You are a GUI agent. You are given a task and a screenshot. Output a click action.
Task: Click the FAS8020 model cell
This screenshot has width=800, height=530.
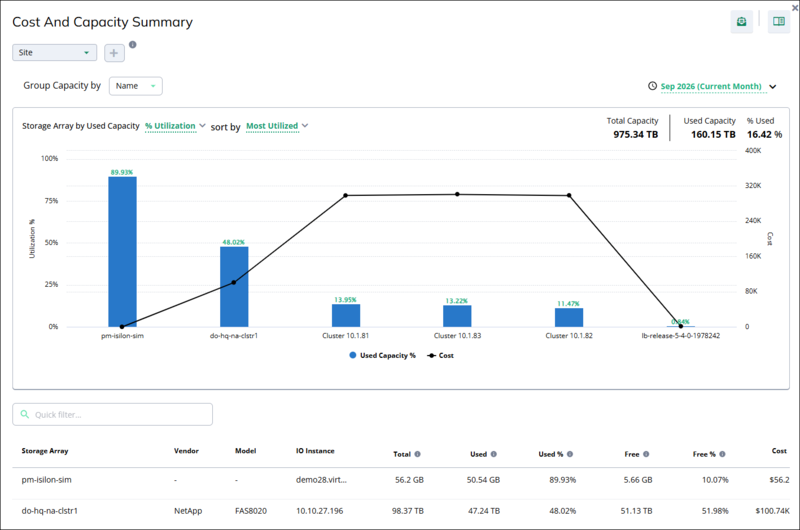251,511
